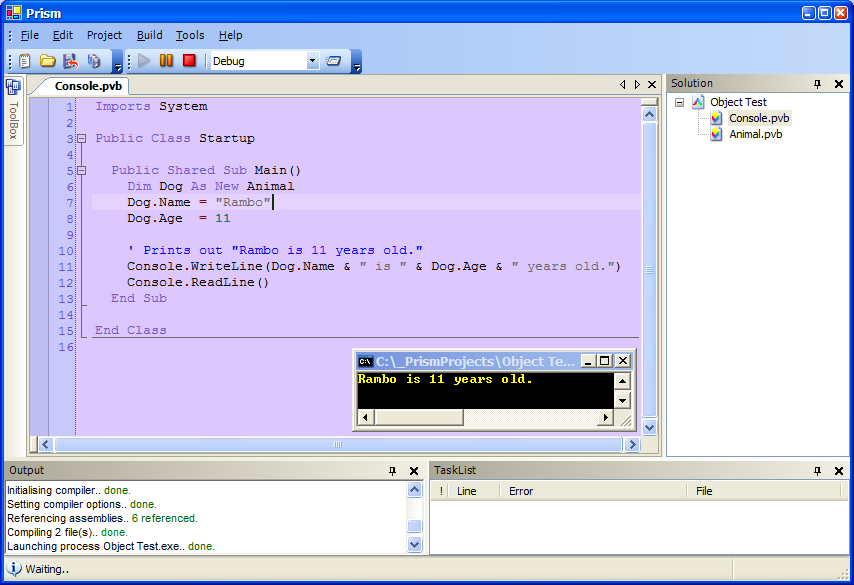The height and width of the screenshot is (585, 854).
Task: Collapse the Startup class code fold
Action: point(82,139)
